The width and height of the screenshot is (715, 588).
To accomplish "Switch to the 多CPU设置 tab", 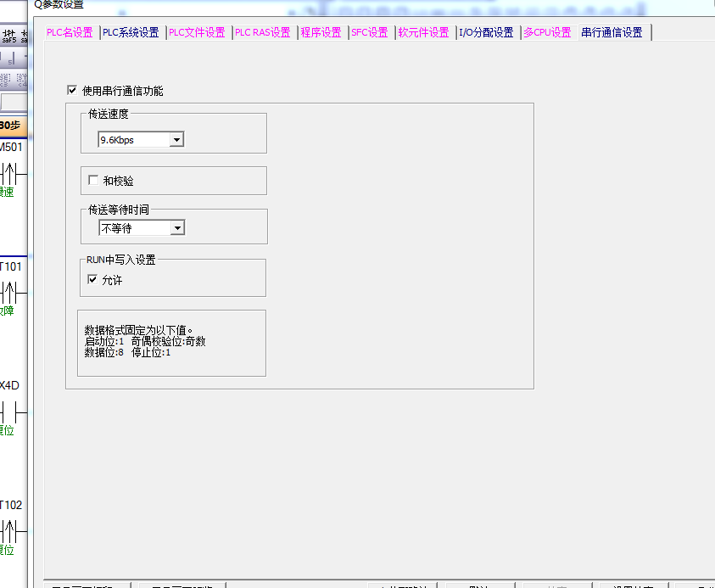I will tap(547, 33).
